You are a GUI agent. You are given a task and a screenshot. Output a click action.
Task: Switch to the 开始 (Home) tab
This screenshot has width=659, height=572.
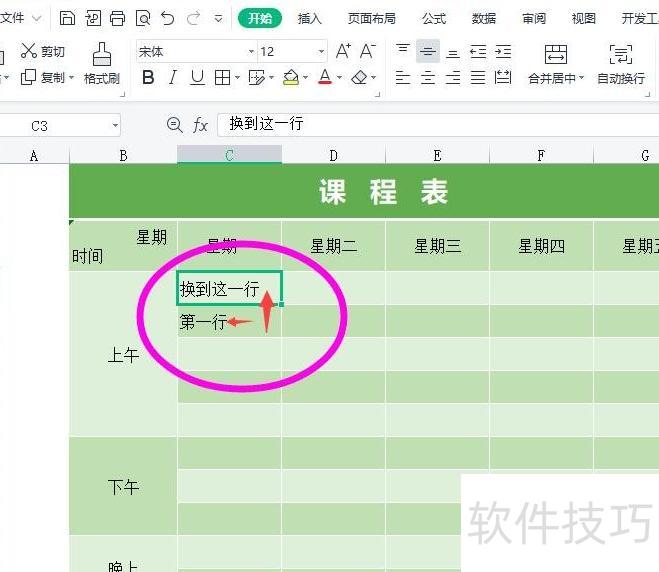pos(260,18)
